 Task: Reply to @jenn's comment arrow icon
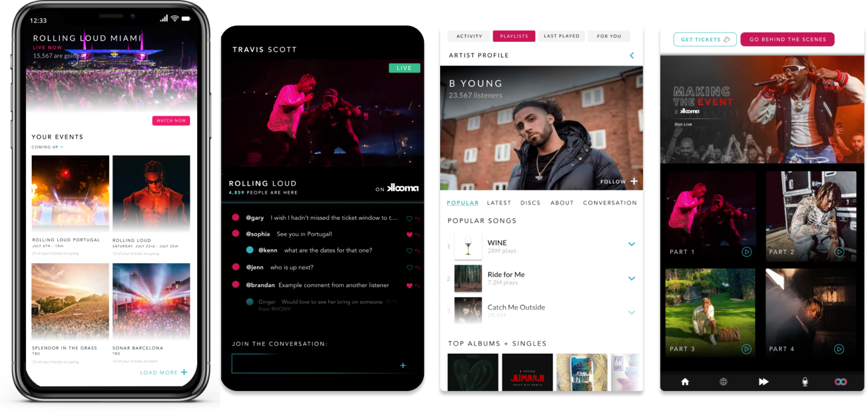click(418, 268)
